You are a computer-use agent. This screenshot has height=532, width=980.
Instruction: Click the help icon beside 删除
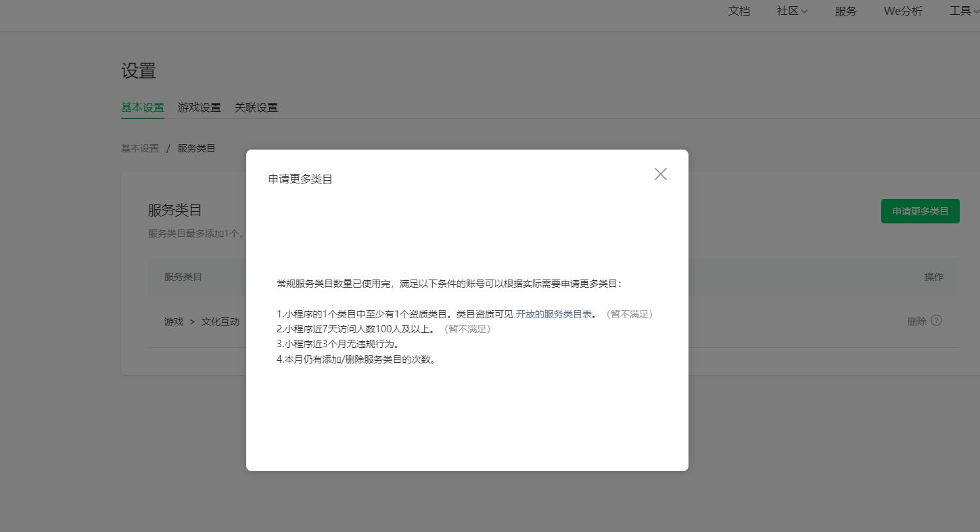pyautogui.click(x=936, y=321)
